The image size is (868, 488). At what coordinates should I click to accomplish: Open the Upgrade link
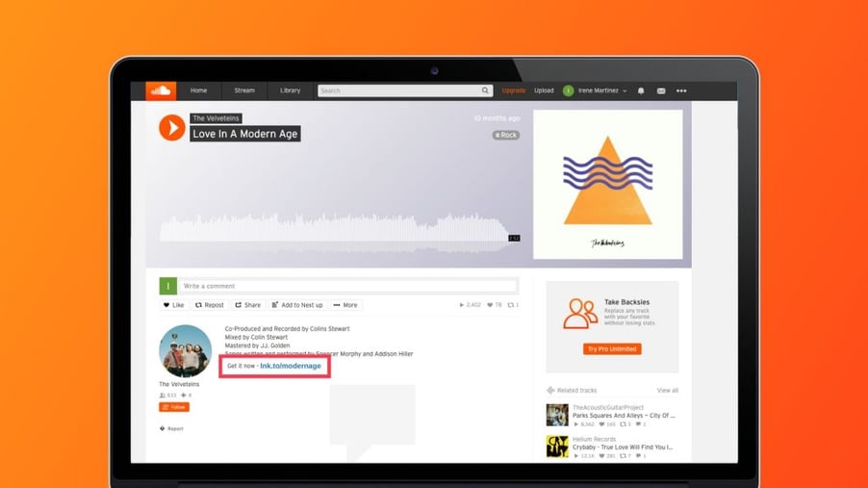click(x=513, y=90)
